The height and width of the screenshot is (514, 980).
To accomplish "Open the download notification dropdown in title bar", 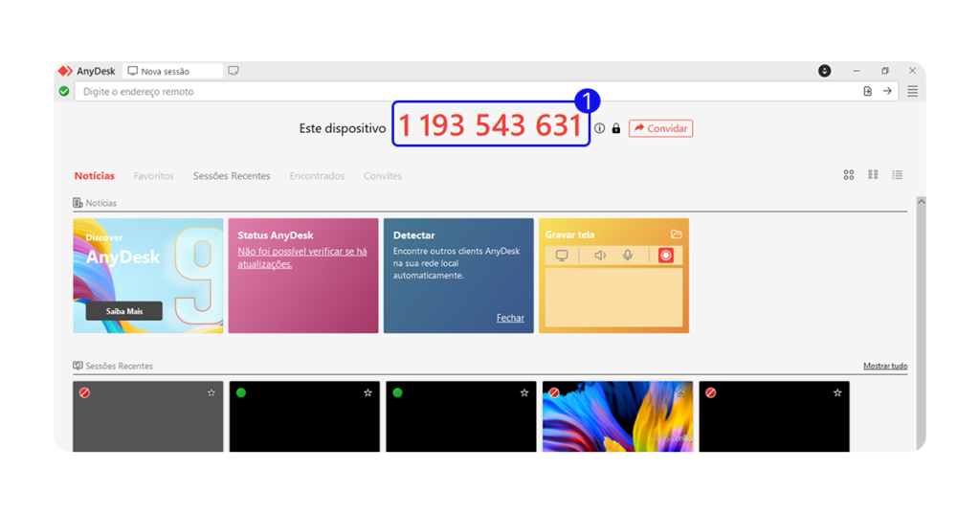I will pos(825,71).
